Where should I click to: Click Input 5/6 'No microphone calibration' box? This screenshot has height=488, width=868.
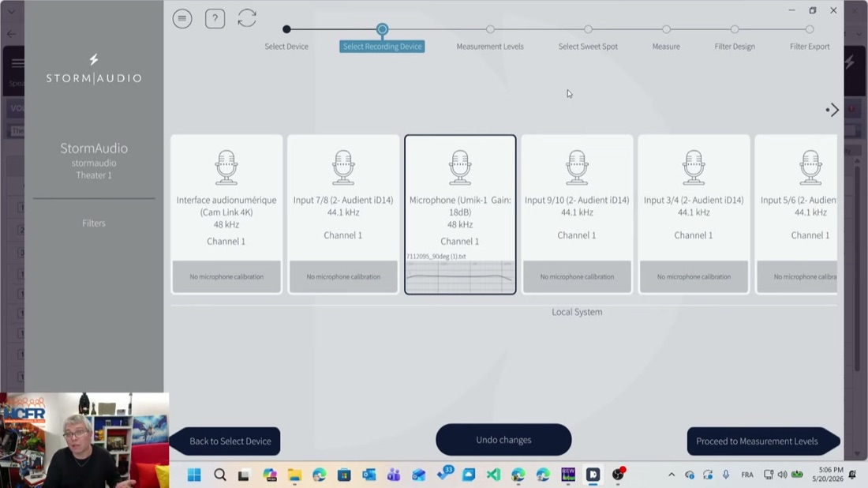797,276
